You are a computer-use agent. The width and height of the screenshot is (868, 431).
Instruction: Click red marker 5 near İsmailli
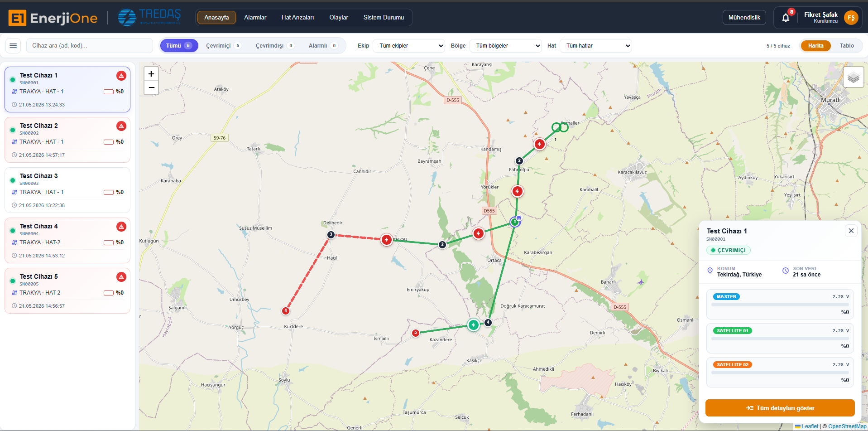[x=416, y=333]
